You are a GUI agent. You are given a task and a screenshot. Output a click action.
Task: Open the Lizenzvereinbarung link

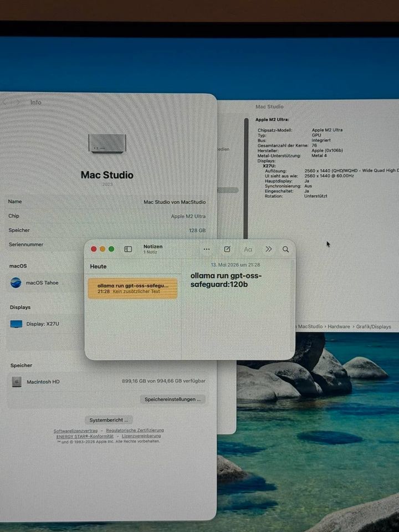pos(141,436)
